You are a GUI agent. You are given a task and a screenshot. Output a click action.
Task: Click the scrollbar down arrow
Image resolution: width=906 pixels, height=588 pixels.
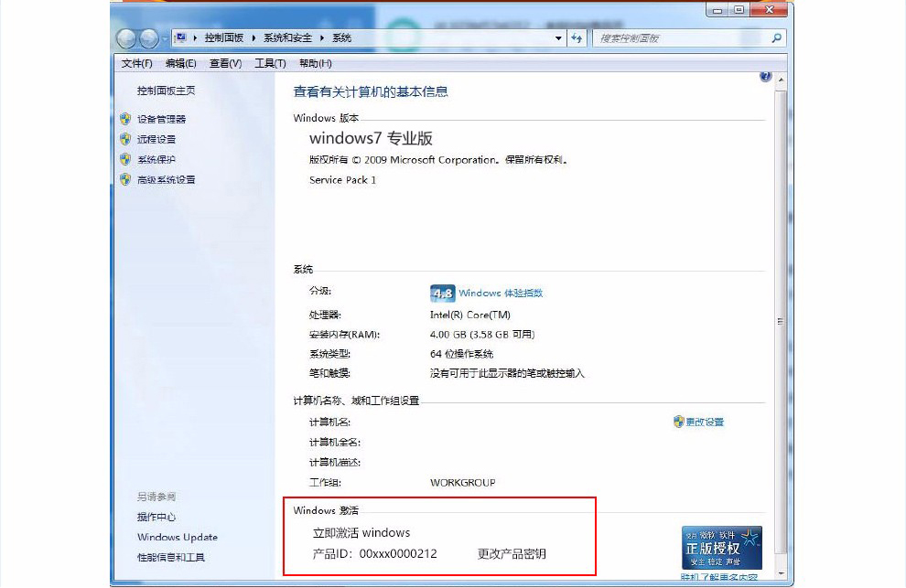click(x=782, y=573)
